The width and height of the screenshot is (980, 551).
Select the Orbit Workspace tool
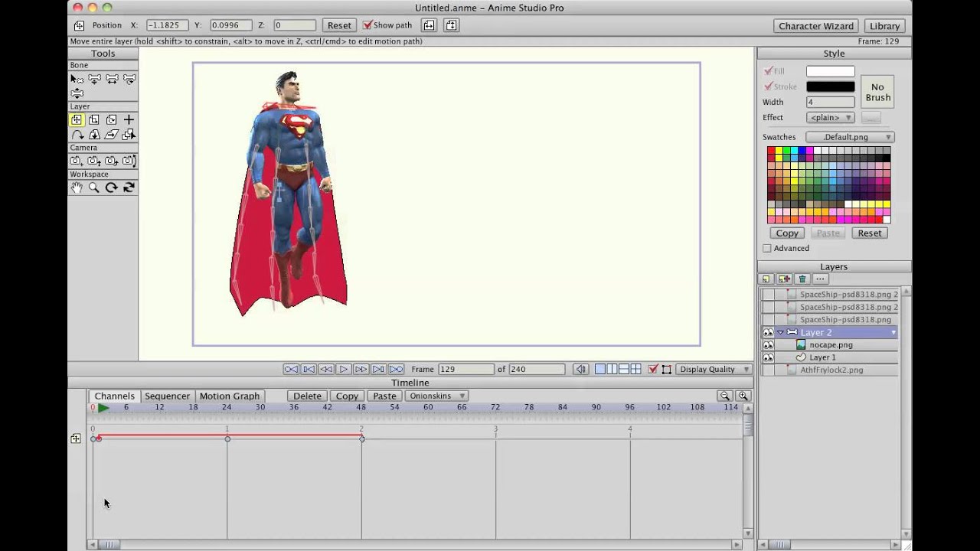tap(129, 187)
